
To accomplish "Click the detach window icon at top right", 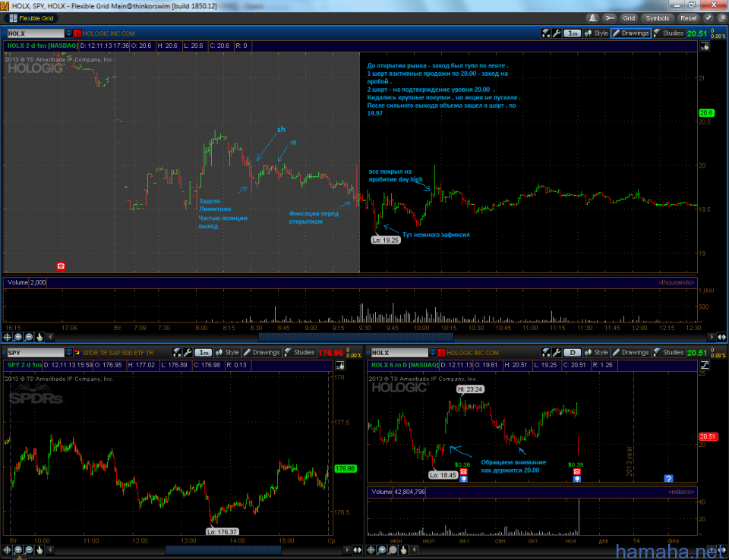I will (722, 18).
